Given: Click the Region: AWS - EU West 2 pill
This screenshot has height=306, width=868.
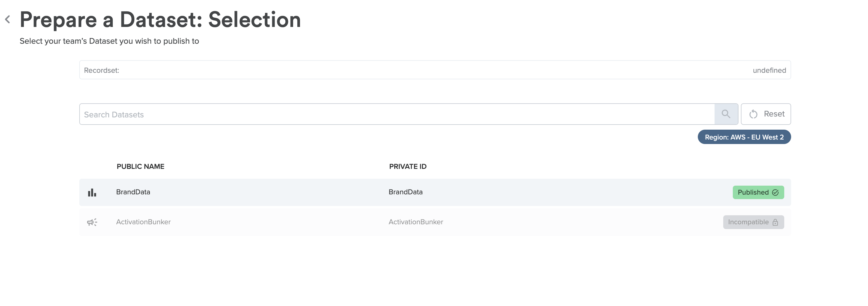Looking at the screenshot, I should click(x=744, y=137).
